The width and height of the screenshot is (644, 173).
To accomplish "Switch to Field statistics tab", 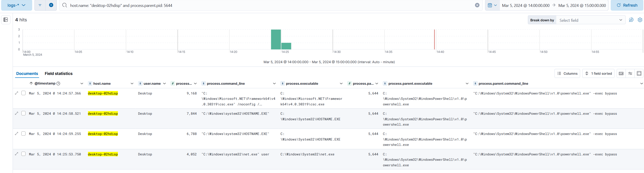I will [x=58, y=74].
